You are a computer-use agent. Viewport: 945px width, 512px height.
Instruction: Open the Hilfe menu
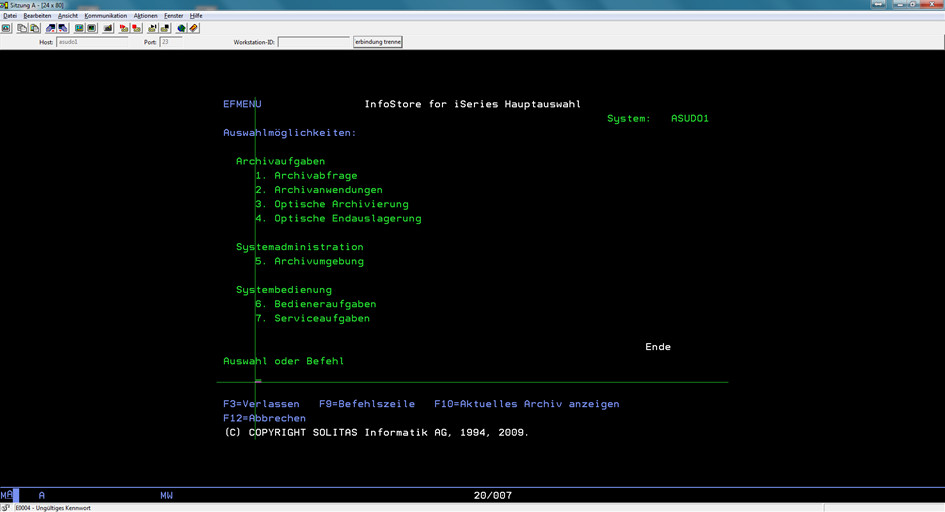(x=196, y=16)
